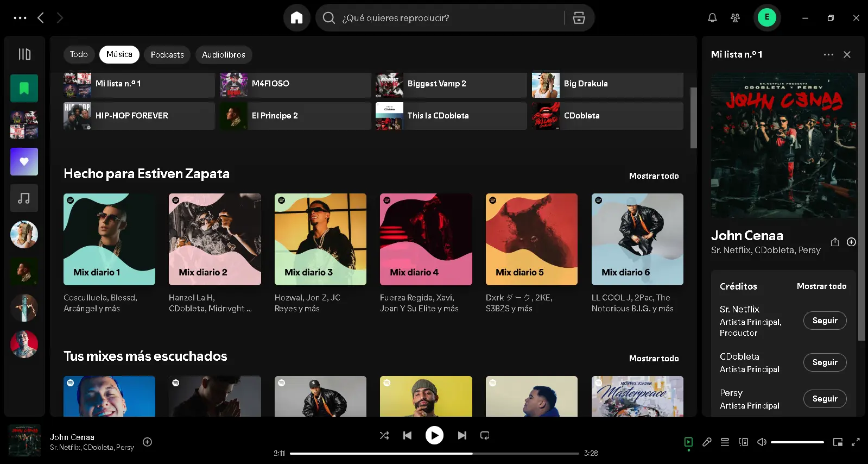Expand Your Library sidebar
This screenshot has width=868, height=464.
tap(24, 54)
